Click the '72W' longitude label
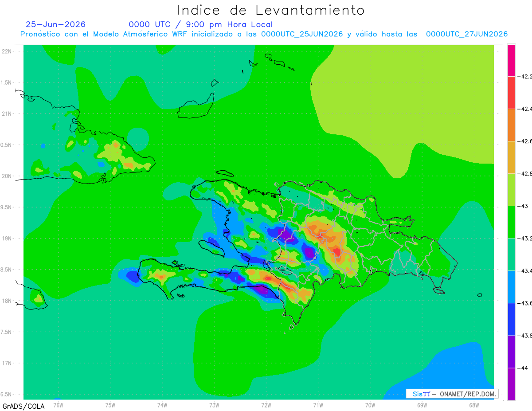The height and width of the screenshot is (411, 532). (266, 404)
